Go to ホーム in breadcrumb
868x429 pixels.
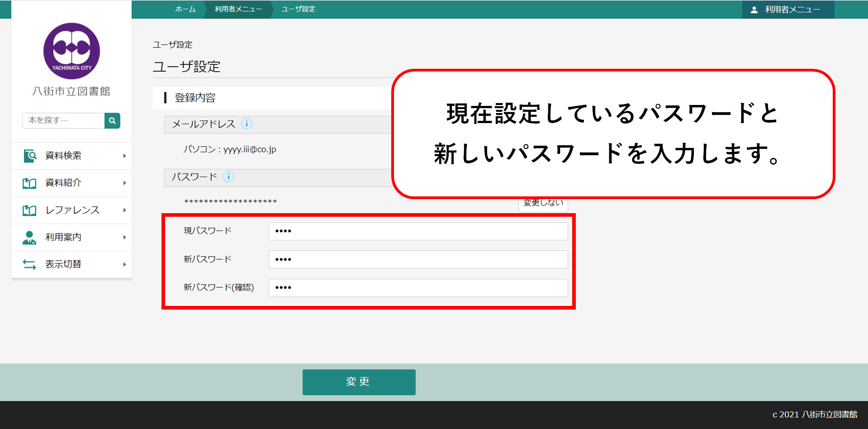(185, 9)
